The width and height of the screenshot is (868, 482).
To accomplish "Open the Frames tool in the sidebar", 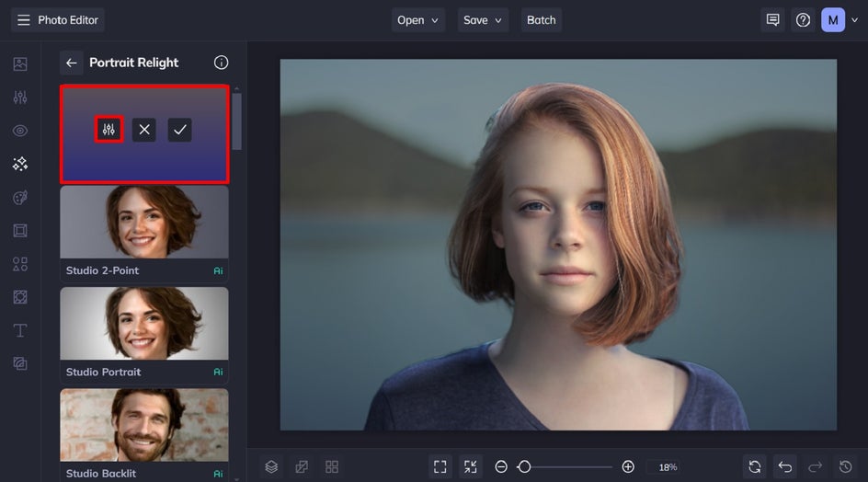I will coord(20,230).
